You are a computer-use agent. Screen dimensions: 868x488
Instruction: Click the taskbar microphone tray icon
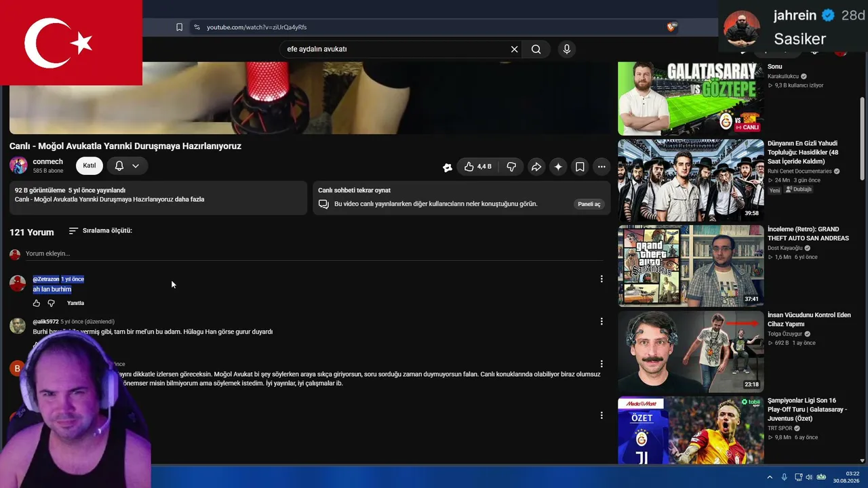tap(785, 477)
